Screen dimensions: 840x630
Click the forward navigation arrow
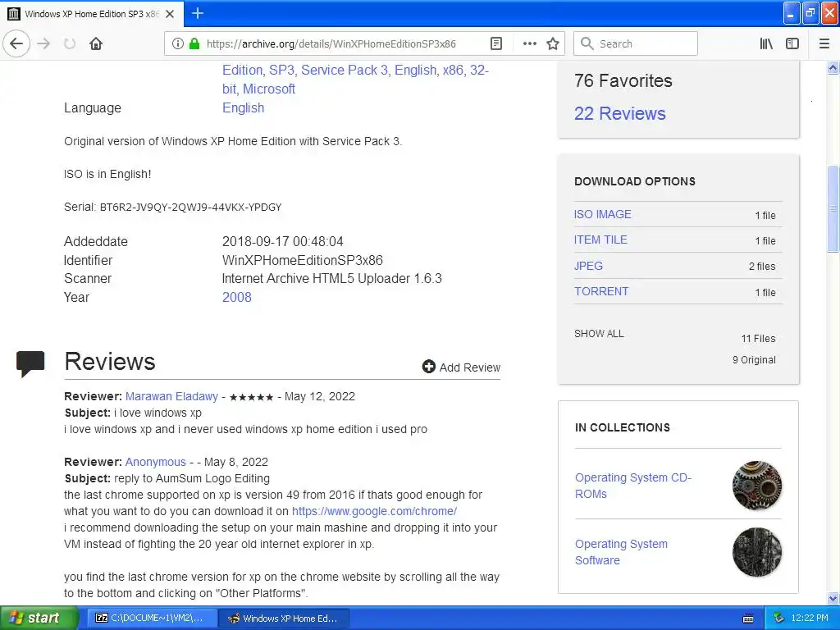tap(44, 43)
